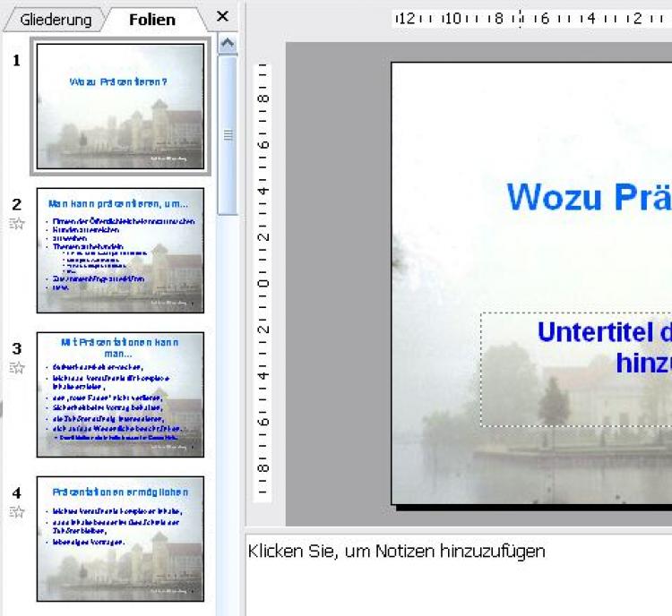This screenshot has height=616, width=672.
Task: Click the animation star icon beside slide 2
Action: 17,224
